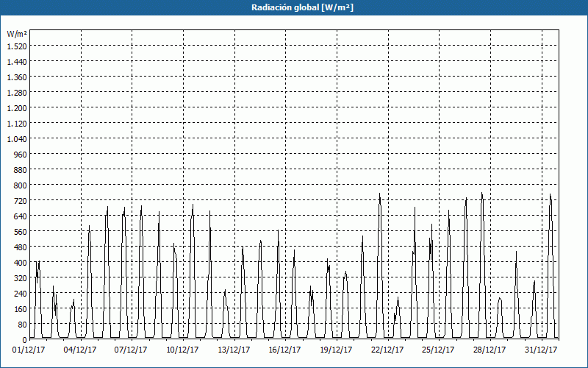Click the 'Radiación global [W/m²]' chart title
Image resolution: width=588 pixels, height=368 pixels.
302,7
